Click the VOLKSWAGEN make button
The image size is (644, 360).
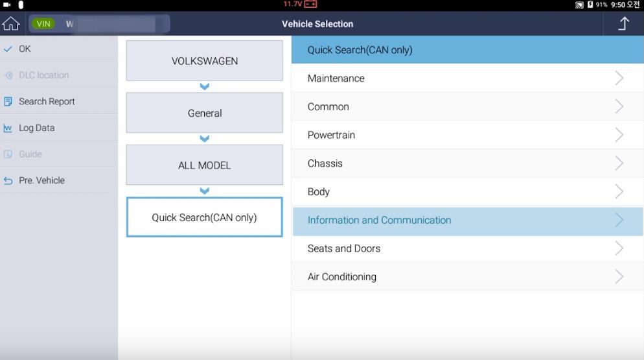point(205,61)
